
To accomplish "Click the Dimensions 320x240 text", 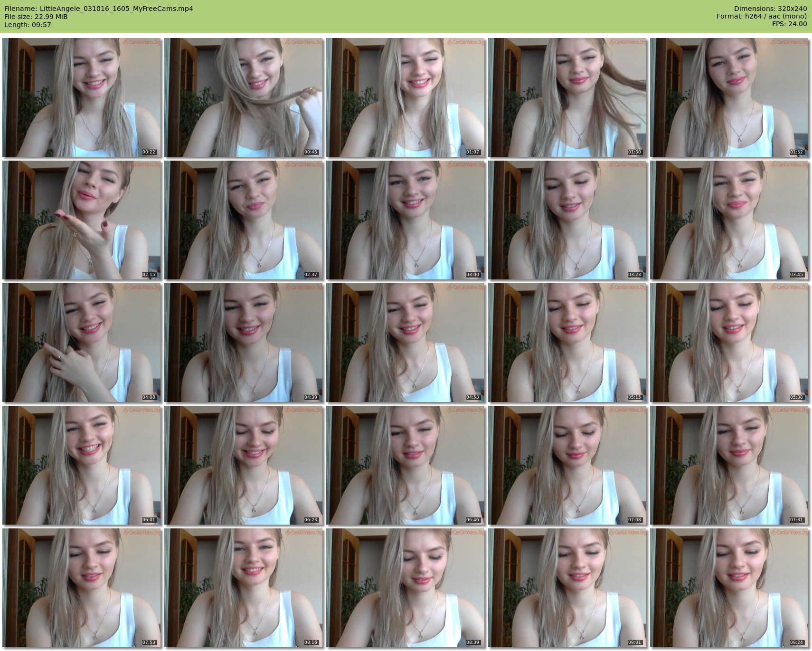I will 770,9.
